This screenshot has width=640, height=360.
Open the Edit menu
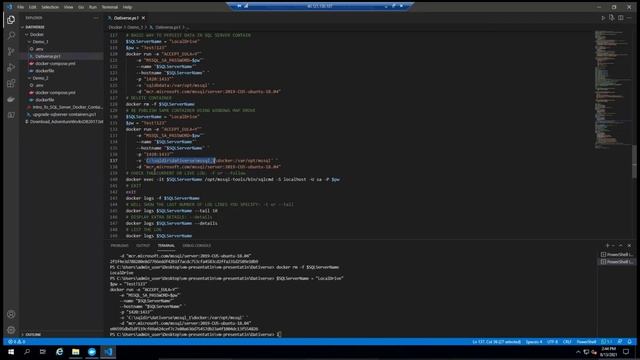pos(33,7)
